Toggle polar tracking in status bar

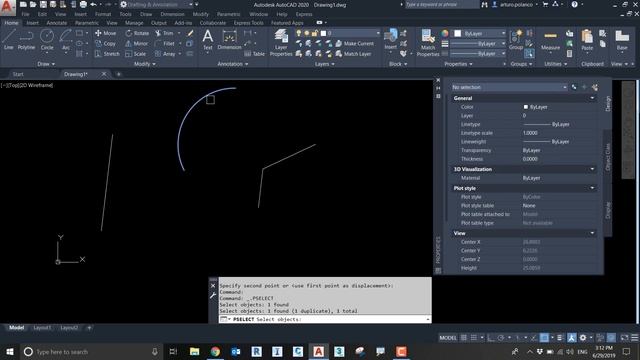[x=501, y=338]
